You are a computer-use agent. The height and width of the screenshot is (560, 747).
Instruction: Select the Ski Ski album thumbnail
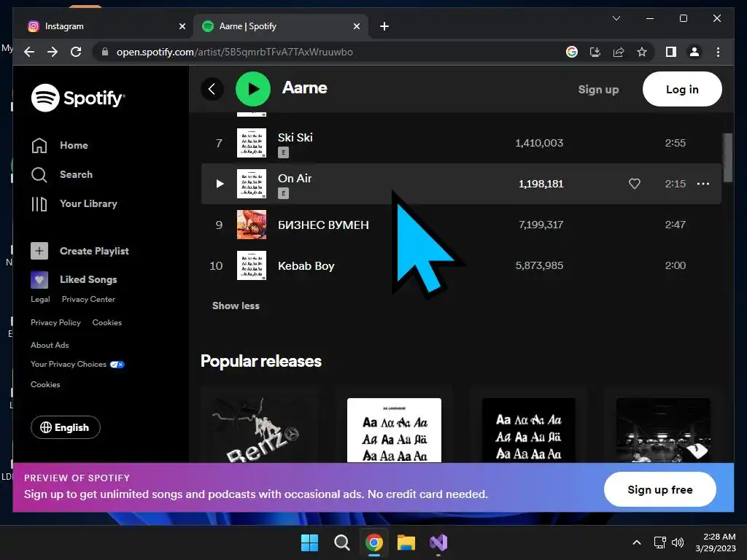click(252, 143)
